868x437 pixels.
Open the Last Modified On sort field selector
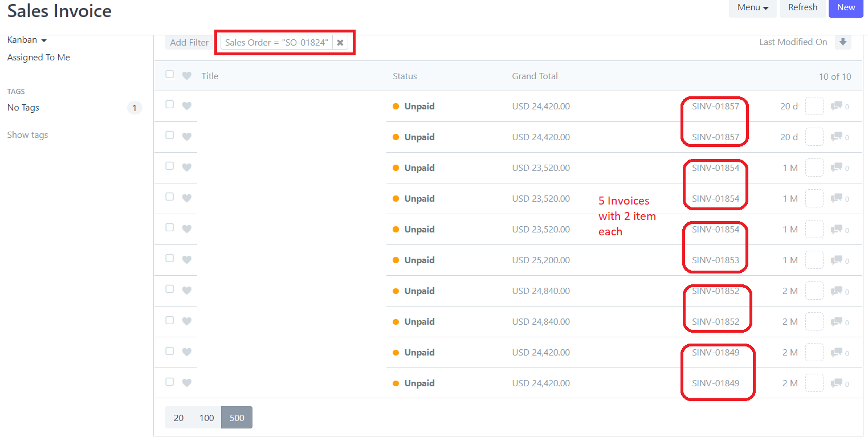tap(793, 42)
